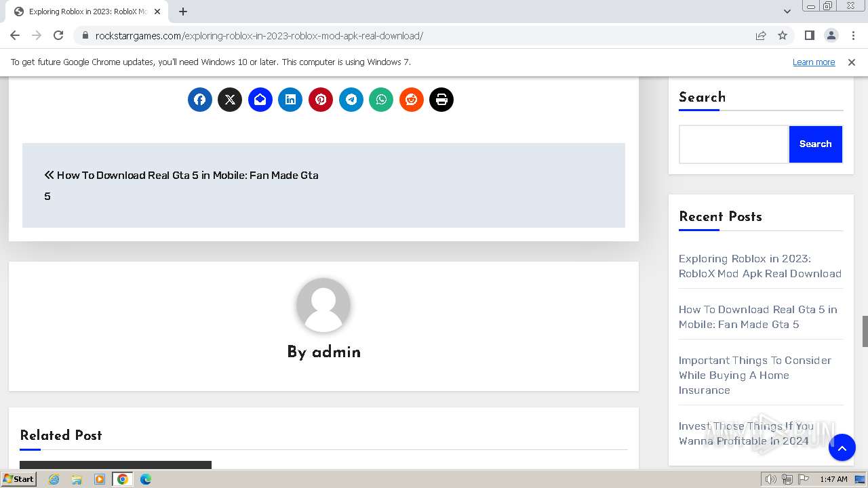
Task: Click the blue scroll-to-top arrow button
Action: (x=842, y=447)
